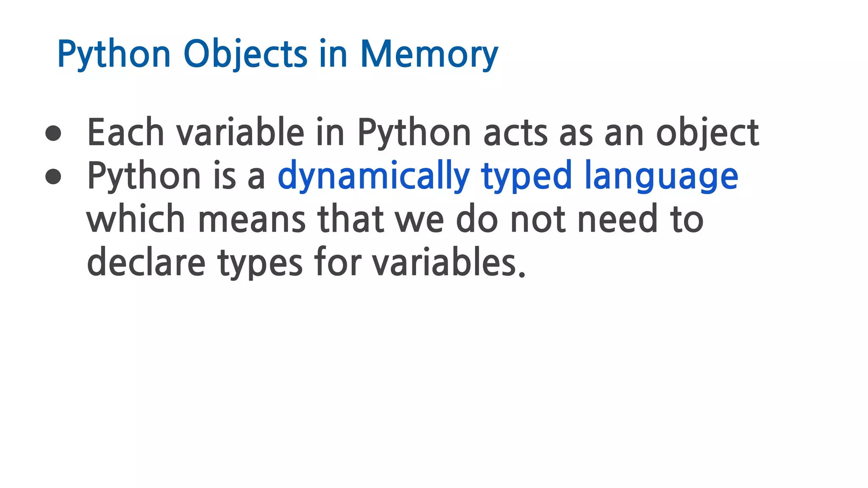868x488 pixels.
Task: Click the word "need" in the third line
Action: [618, 219]
